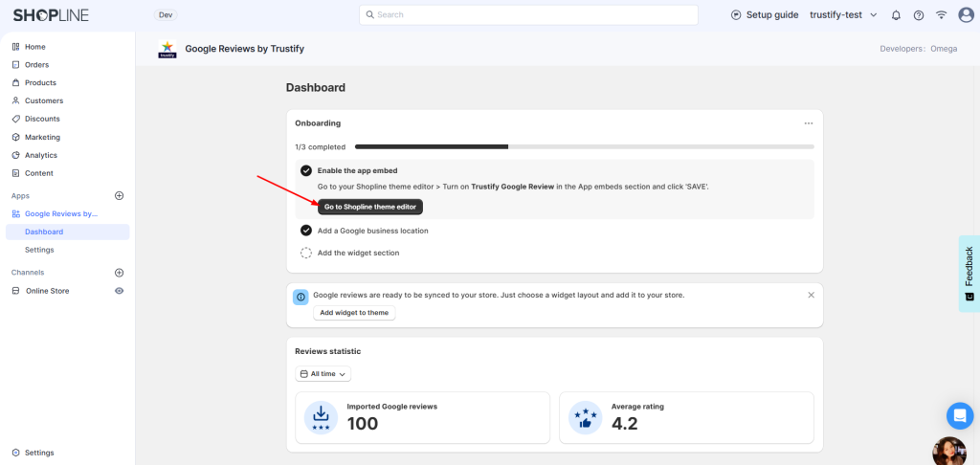Add a new app with plus icon beside Apps

(120, 195)
